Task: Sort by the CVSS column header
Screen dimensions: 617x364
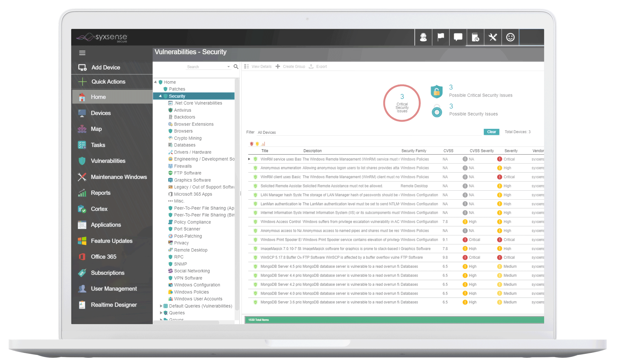Action: [448, 151]
